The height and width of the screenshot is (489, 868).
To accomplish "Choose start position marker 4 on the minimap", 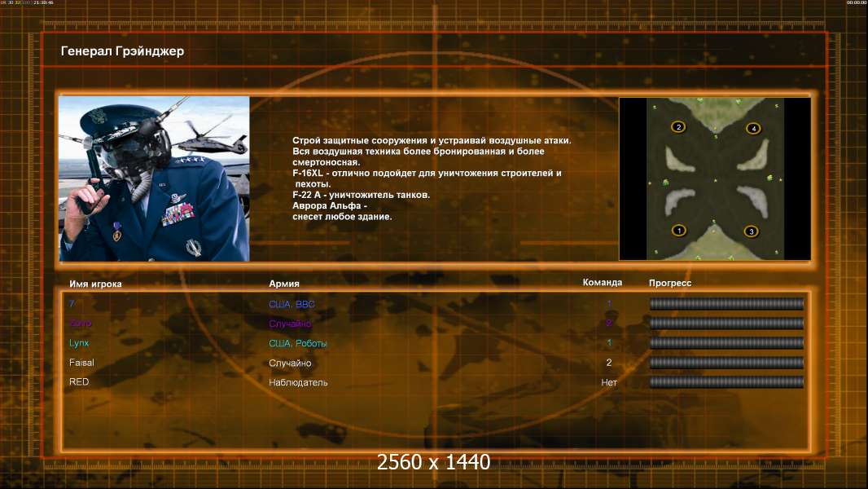I will click(x=753, y=129).
